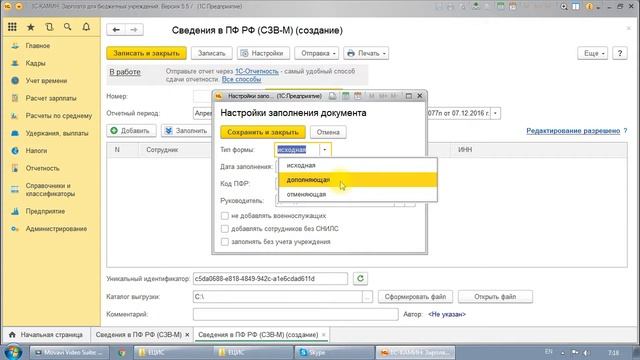640x360 pixels.
Task: Select 'дополняющая' option in list
Action: [358, 180]
